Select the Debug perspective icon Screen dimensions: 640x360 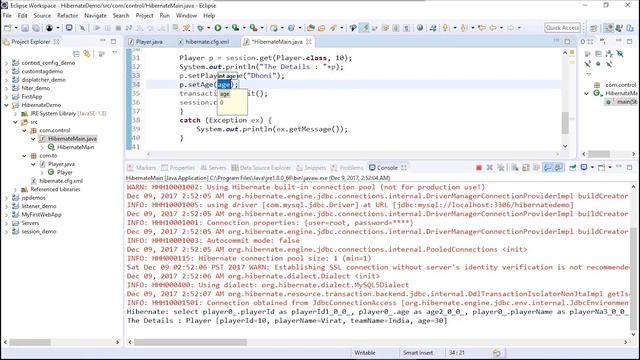pyautogui.click(x=619, y=28)
